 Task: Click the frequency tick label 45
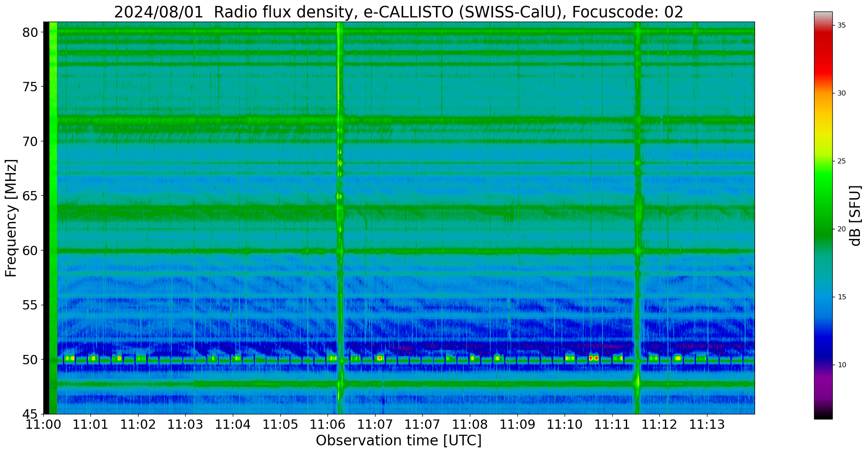tap(31, 414)
